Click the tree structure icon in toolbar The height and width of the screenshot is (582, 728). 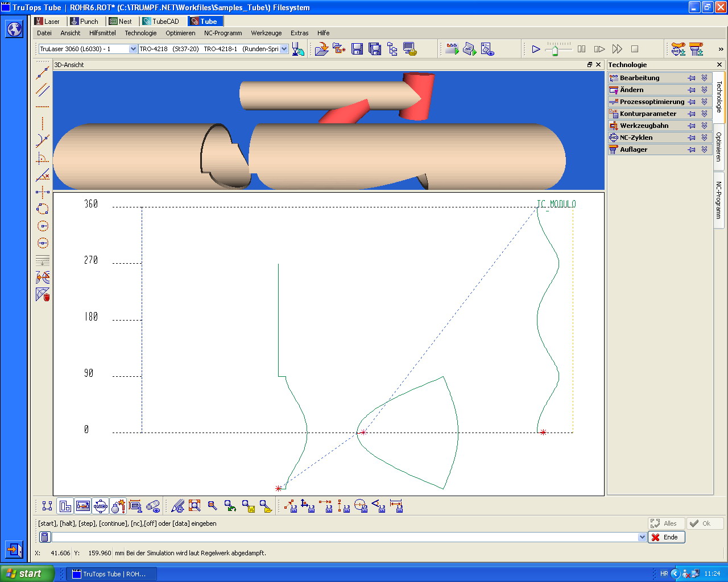[x=392, y=49]
